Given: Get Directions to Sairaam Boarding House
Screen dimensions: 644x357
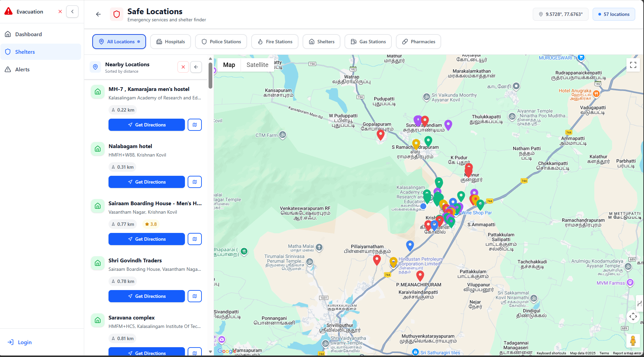Looking at the screenshot, I should pyautogui.click(x=147, y=239).
